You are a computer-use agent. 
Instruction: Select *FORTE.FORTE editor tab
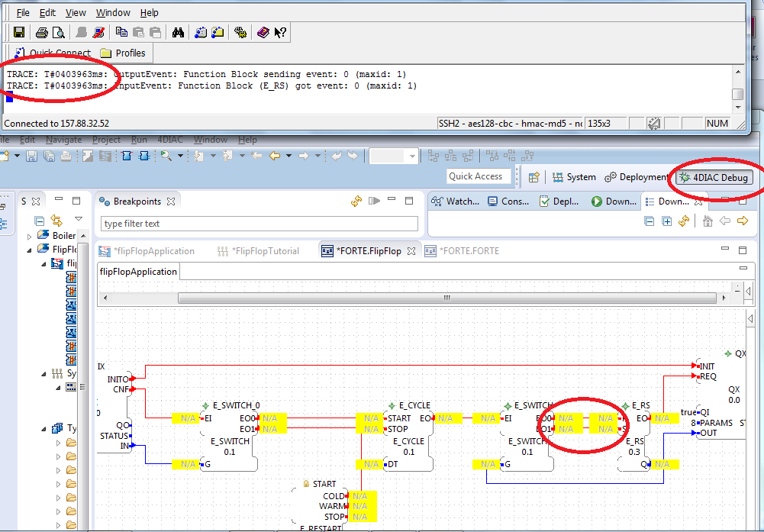(462, 251)
